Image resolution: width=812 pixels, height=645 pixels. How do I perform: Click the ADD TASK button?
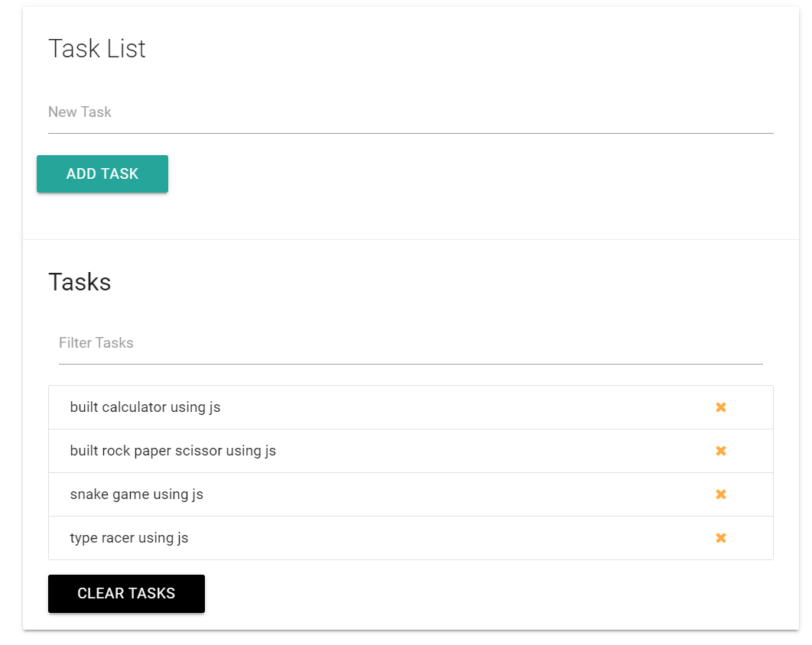[x=102, y=173]
